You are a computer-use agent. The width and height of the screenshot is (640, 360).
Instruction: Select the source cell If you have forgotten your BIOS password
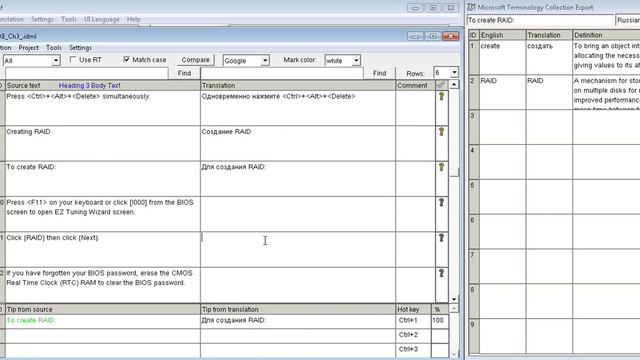tap(102, 285)
